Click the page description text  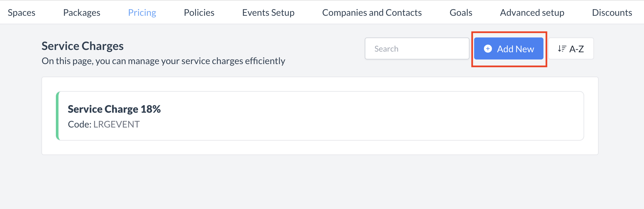tap(163, 61)
